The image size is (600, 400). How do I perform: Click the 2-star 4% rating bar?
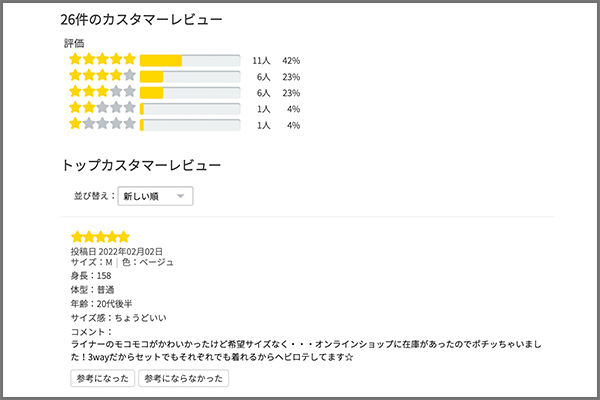tap(190, 108)
